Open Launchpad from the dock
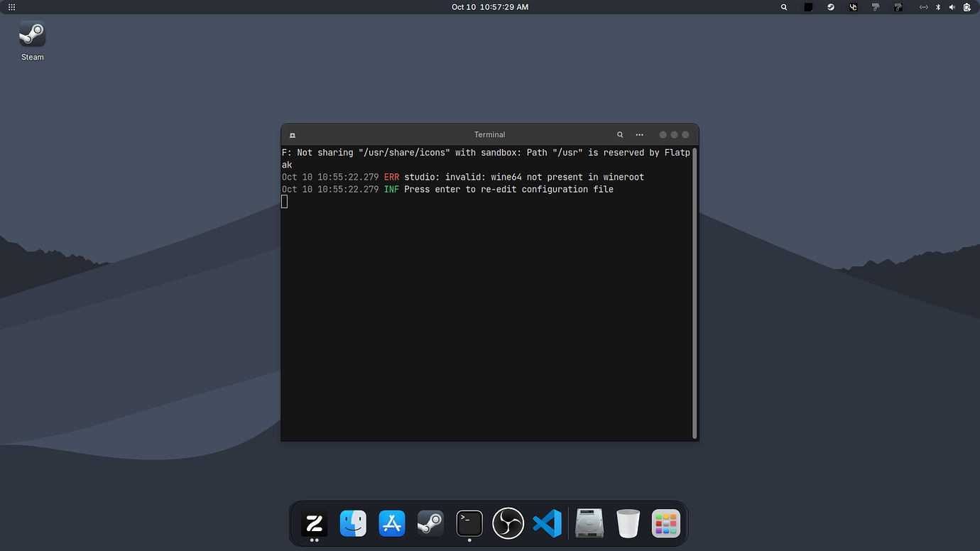 pos(665,523)
